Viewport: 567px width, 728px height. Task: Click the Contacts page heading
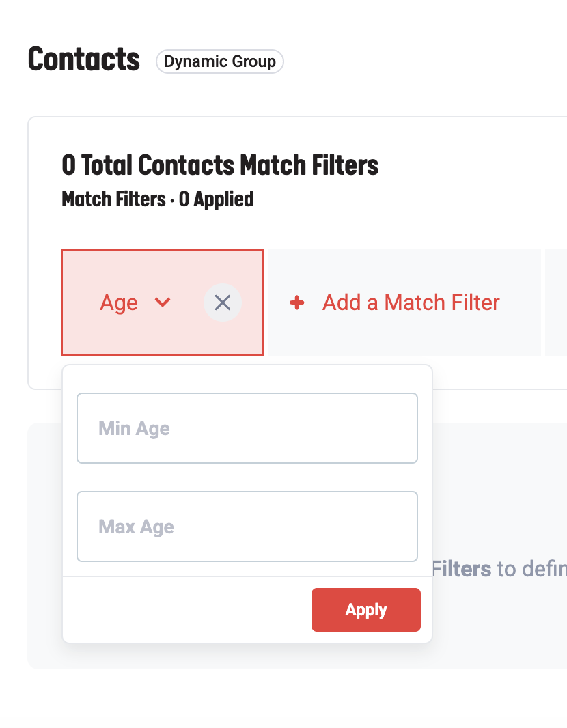[x=83, y=60]
